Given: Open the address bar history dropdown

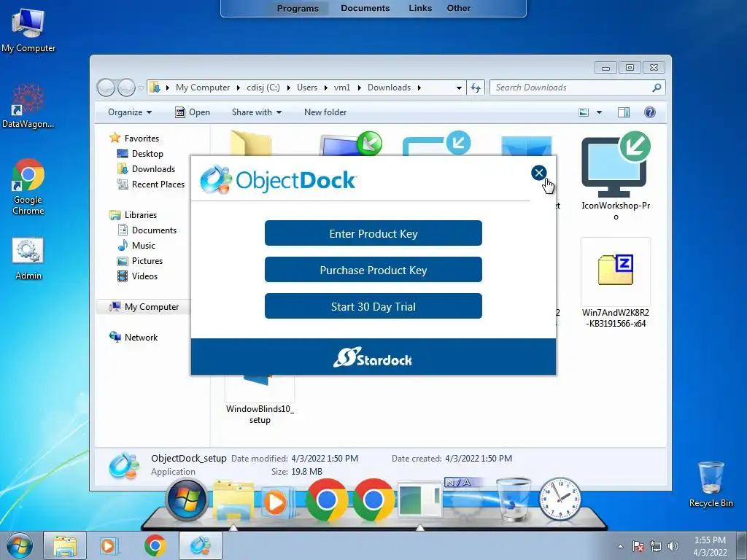Looking at the screenshot, I should (x=459, y=87).
